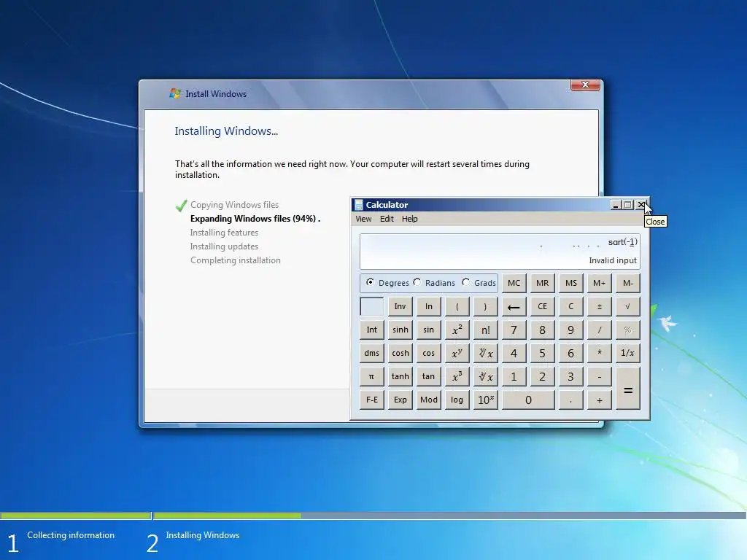Select the Grads radio button
Image resolution: width=747 pixels, height=560 pixels.
[466, 282]
